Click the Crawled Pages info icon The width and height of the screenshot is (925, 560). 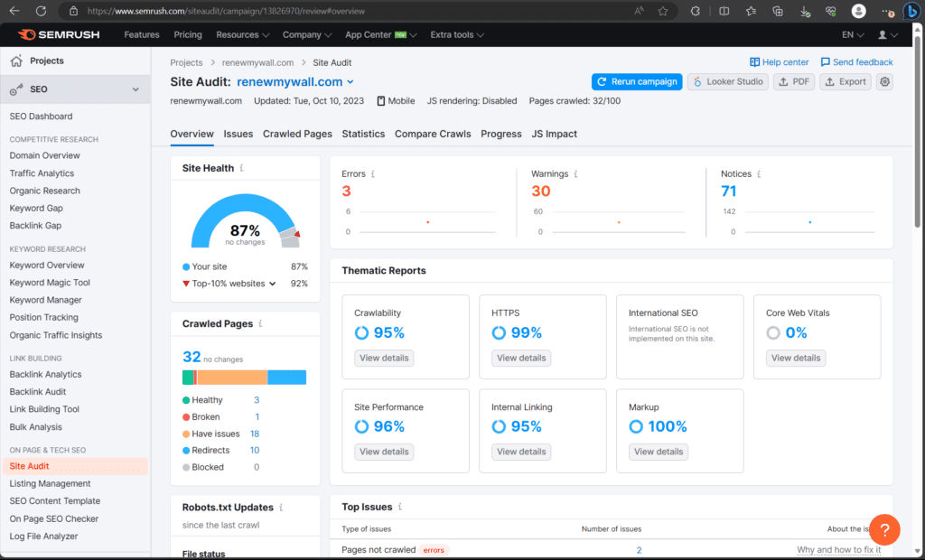260,323
